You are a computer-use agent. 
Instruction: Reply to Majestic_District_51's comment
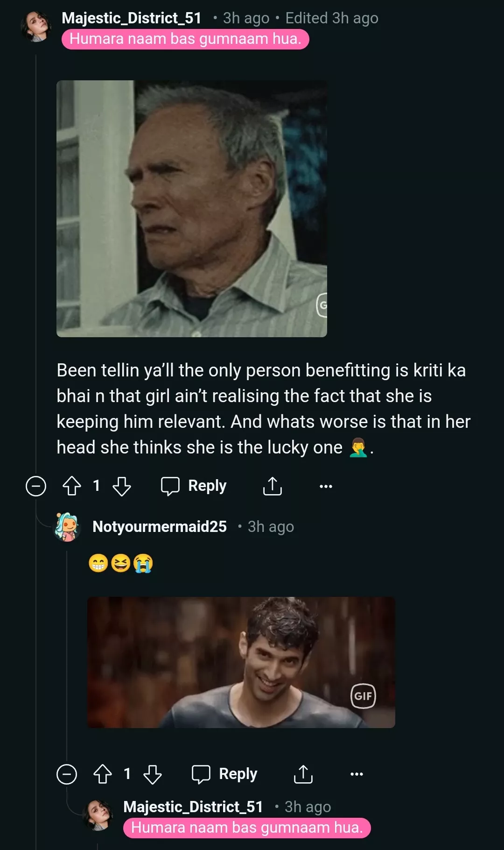[194, 486]
